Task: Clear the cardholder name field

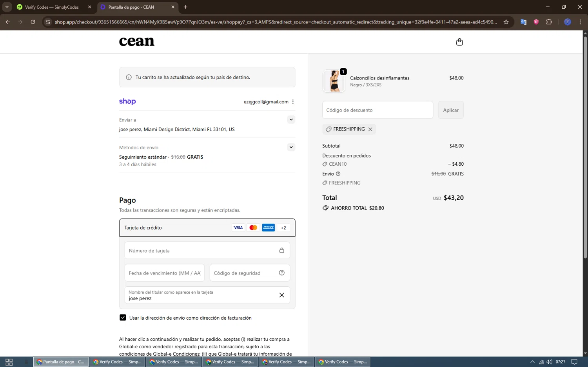Action: (x=281, y=295)
